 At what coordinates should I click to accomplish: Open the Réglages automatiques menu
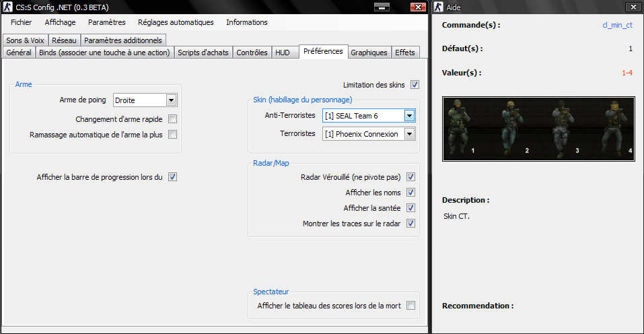click(176, 22)
